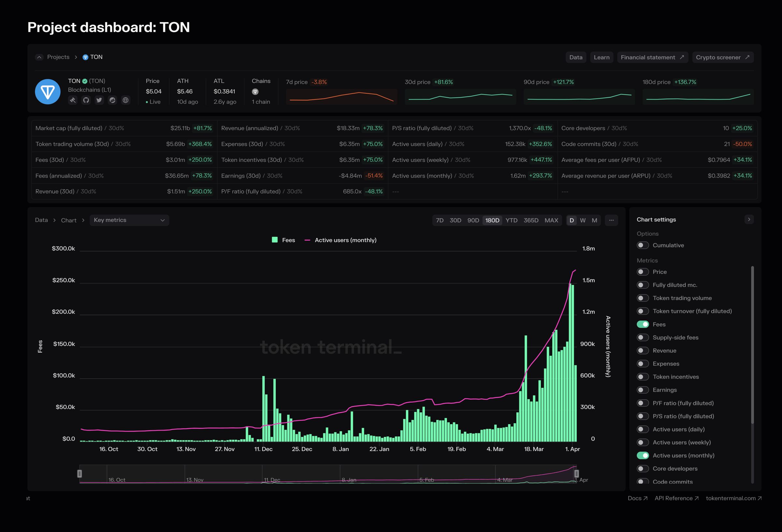Enable the Cumulative option toggle

(x=642, y=245)
